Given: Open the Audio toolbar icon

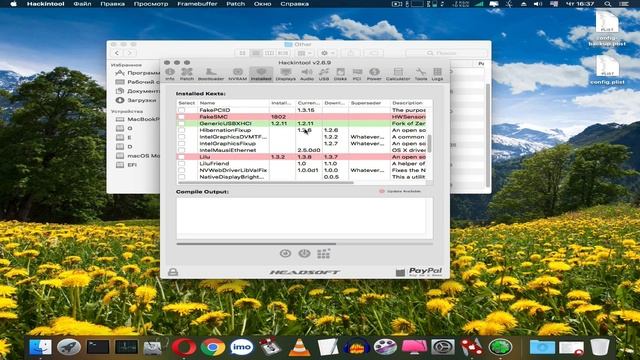Looking at the screenshot, I should point(307,74).
